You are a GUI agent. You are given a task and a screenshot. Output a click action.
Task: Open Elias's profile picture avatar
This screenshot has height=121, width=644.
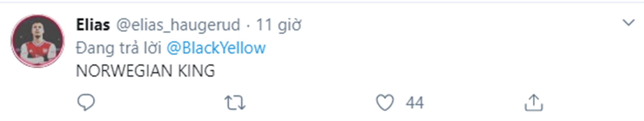point(37,41)
